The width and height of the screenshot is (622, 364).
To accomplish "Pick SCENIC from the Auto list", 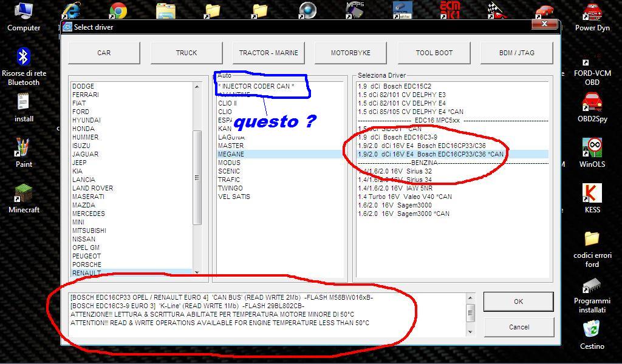I will point(229,171).
